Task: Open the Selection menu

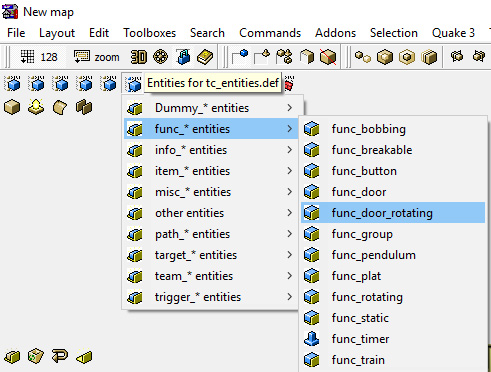Action: (x=394, y=33)
